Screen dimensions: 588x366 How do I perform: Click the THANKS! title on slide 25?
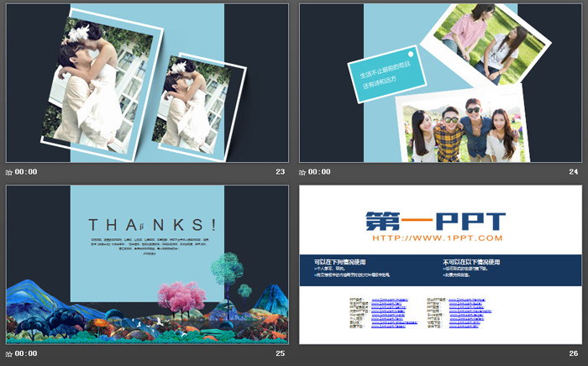[152, 224]
